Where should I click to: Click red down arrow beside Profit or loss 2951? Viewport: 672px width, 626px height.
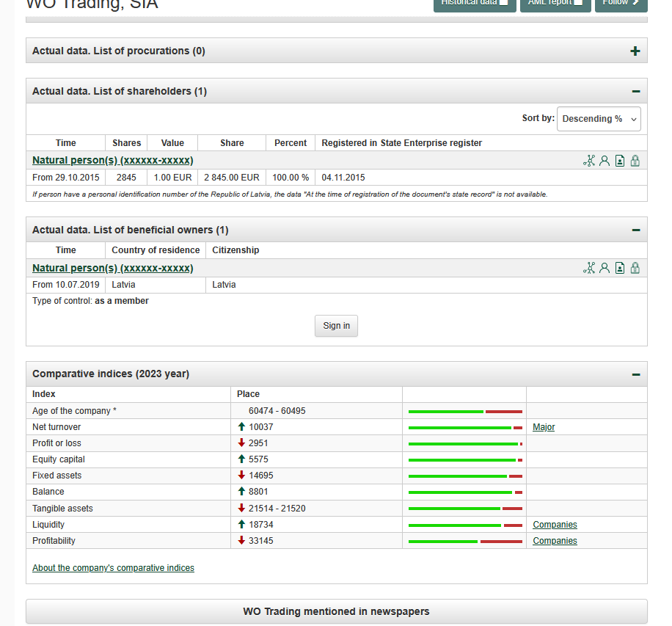click(241, 443)
